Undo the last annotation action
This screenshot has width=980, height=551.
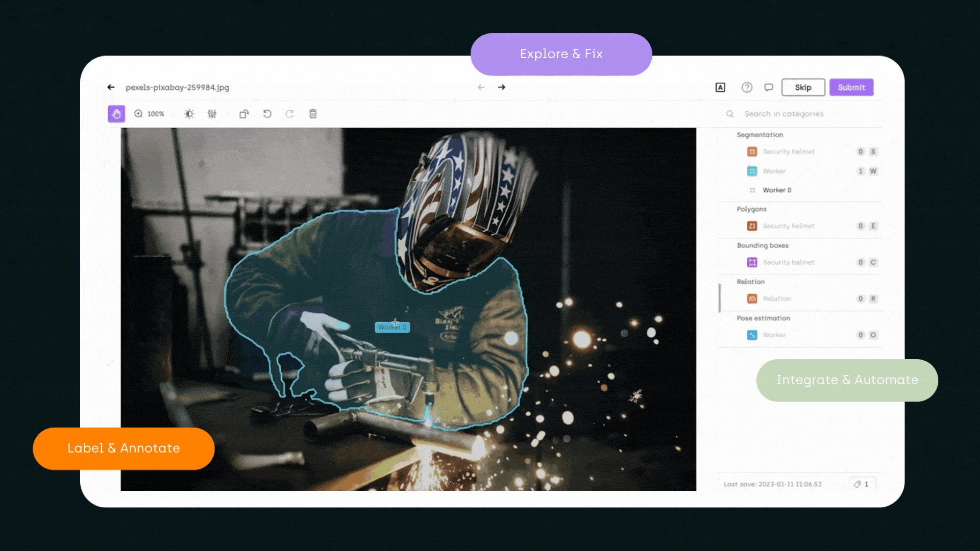[267, 114]
